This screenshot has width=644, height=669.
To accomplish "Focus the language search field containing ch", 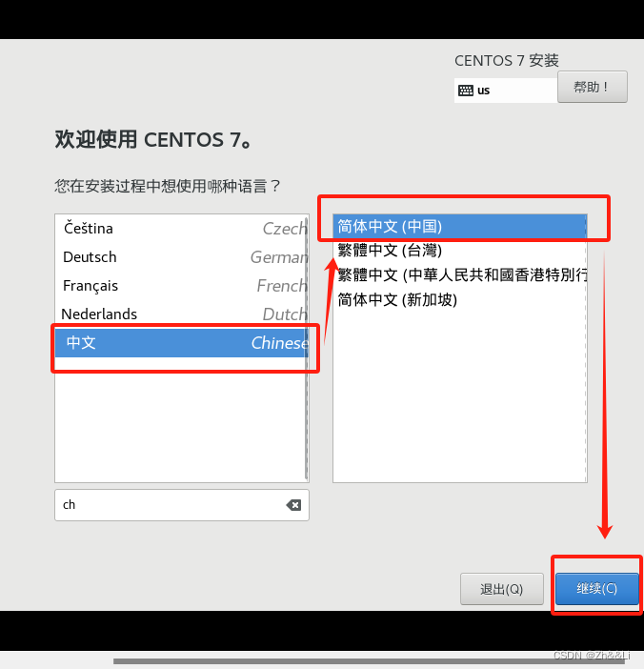I will 182,505.
